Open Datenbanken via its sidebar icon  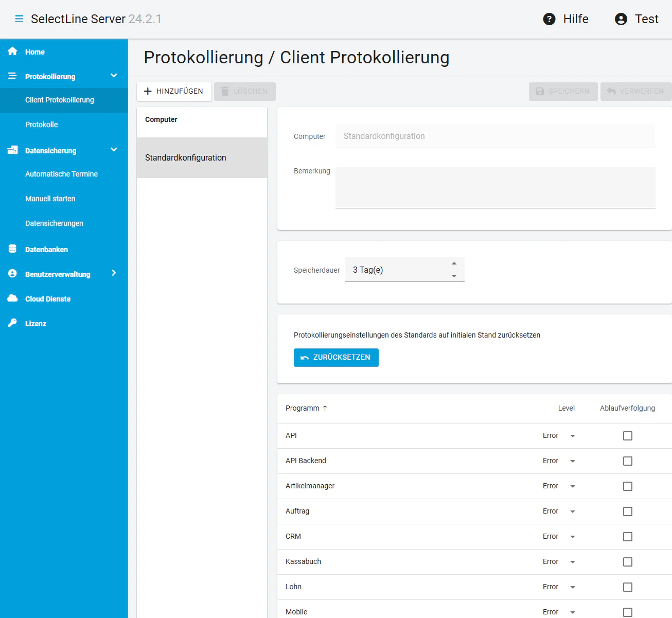click(12, 249)
